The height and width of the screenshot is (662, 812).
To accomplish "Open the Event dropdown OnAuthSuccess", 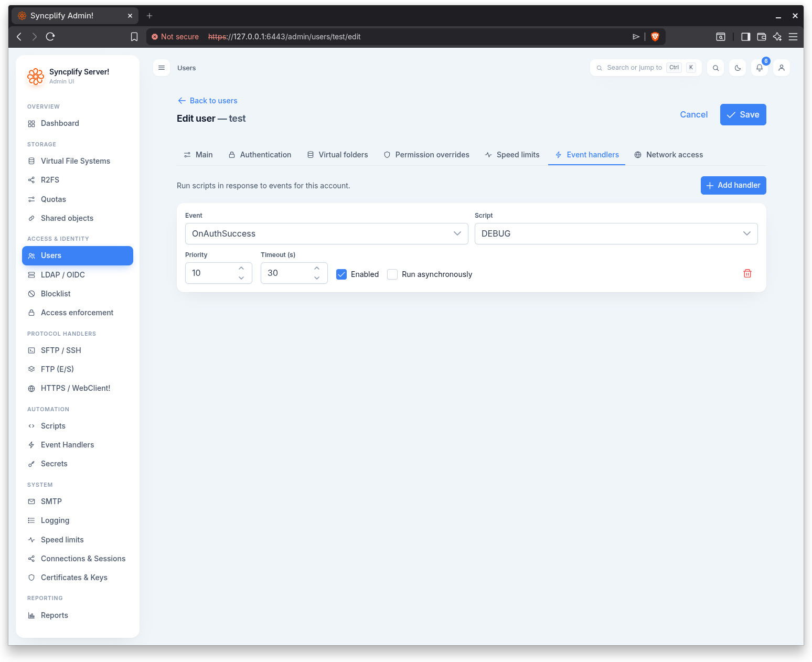I will [x=327, y=233].
